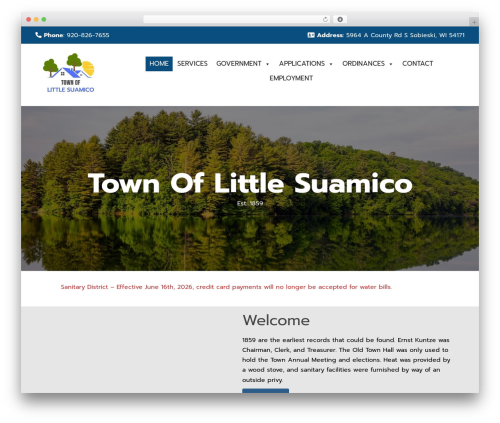Image resolution: width=500 pixels, height=423 pixels.
Task: Click the welcome paragraph about 1859 records
Action: coord(346,360)
